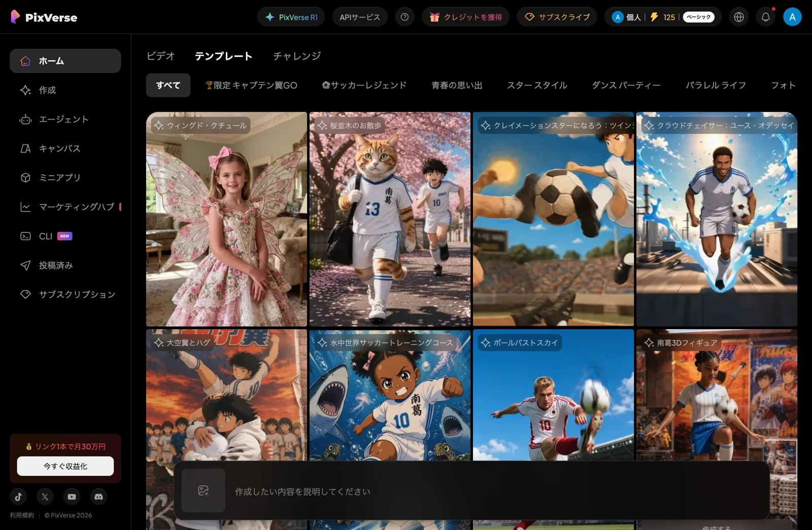812x530 pixels.
Task: Switch to the ビデオ tab
Action: coord(161,56)
